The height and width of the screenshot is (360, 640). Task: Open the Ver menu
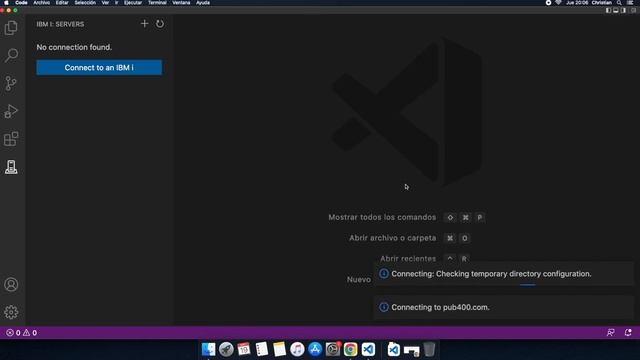105,2
